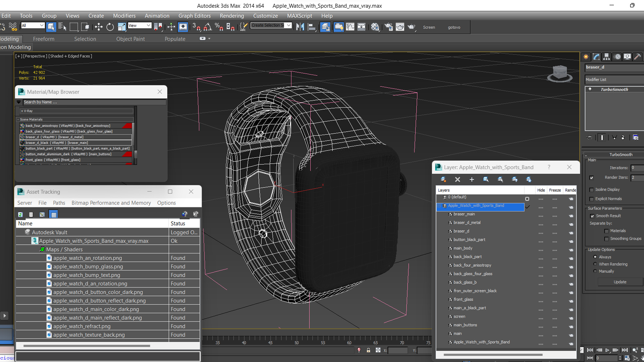This screenshot has height=362, width=644.
Task: Refresh the Asset Tracking list
Action: coord(20,215)
